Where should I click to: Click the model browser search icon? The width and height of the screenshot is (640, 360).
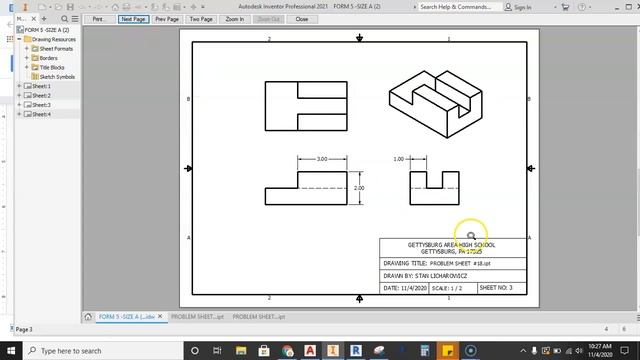(x=64, y=19)
